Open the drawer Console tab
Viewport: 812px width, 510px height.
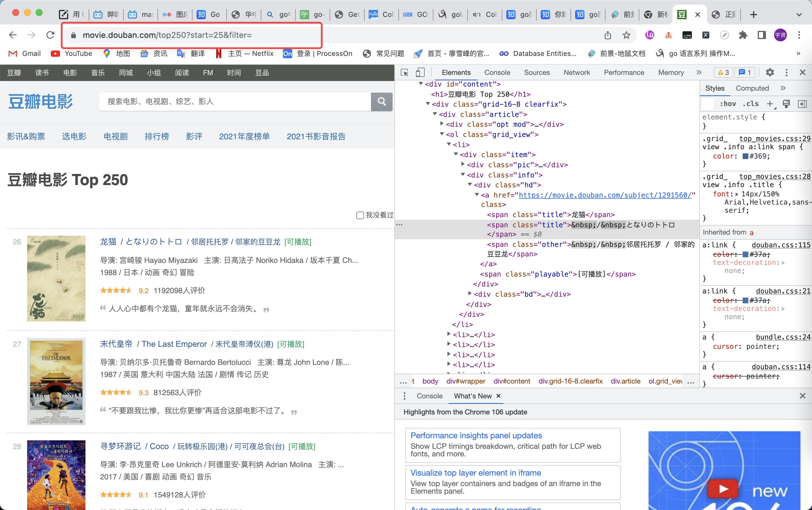point(429,396)
